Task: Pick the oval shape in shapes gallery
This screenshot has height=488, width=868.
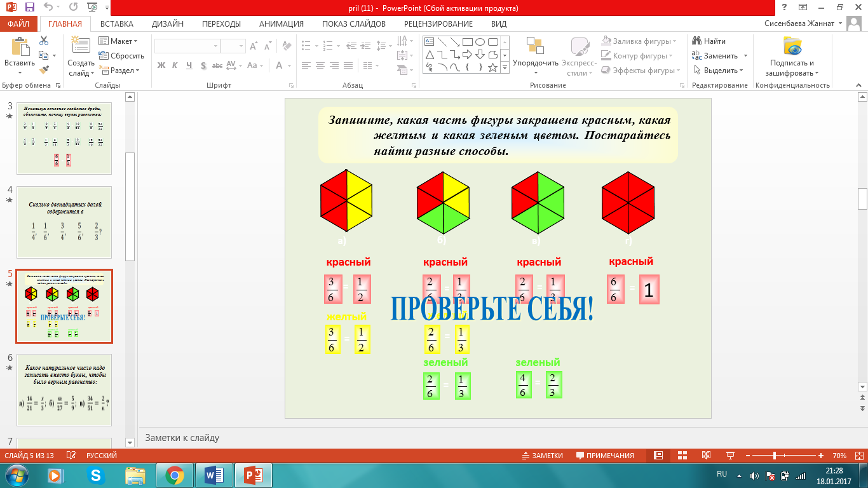Action: (x=480, y=42)
